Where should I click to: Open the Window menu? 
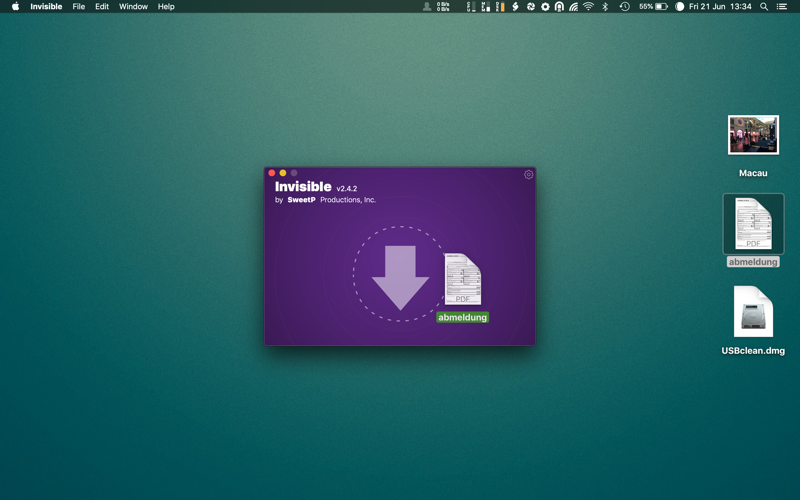coord(133,7)
